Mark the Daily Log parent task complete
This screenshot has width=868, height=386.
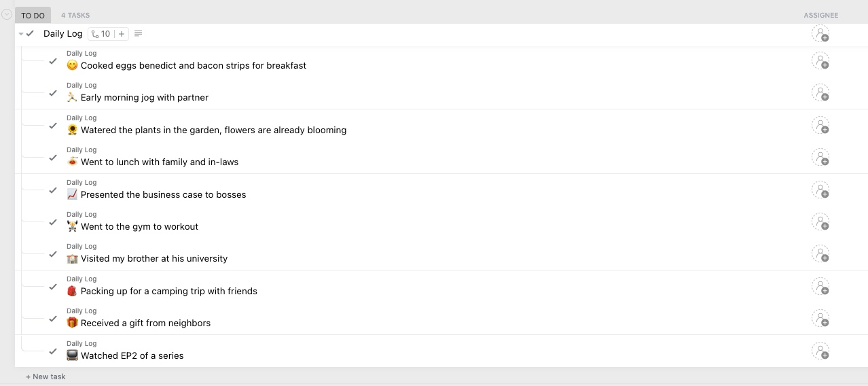click(x=31, y=34)
